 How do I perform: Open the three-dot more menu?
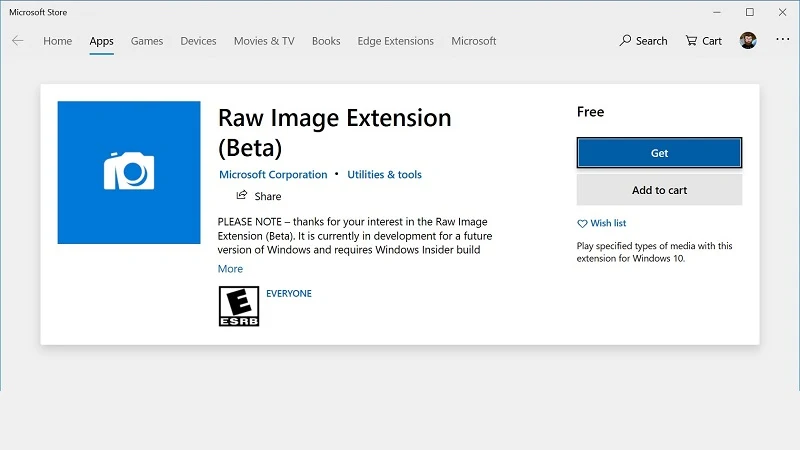783,39
